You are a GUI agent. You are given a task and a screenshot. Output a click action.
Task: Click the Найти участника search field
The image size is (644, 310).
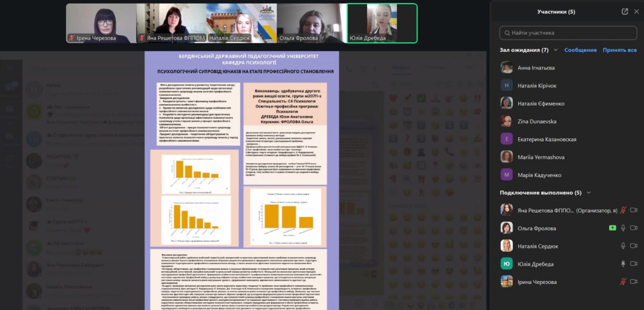pos(569,33)
